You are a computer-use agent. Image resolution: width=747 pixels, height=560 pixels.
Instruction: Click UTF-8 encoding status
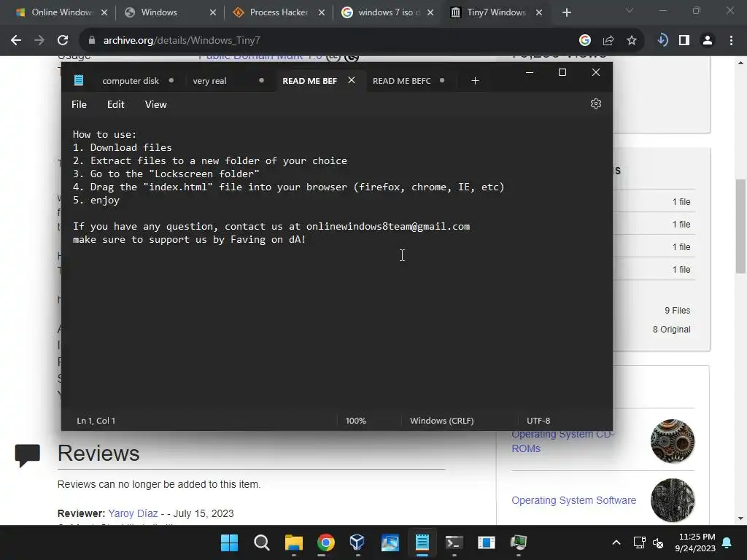[538, 421]
